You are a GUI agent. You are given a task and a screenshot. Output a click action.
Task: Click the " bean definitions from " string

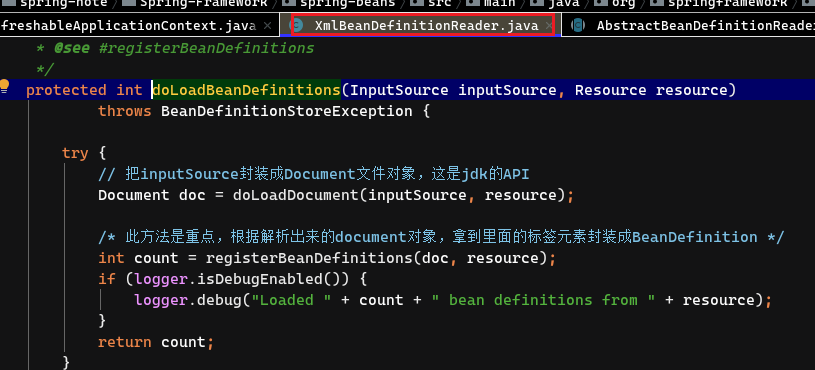(542, 300)
